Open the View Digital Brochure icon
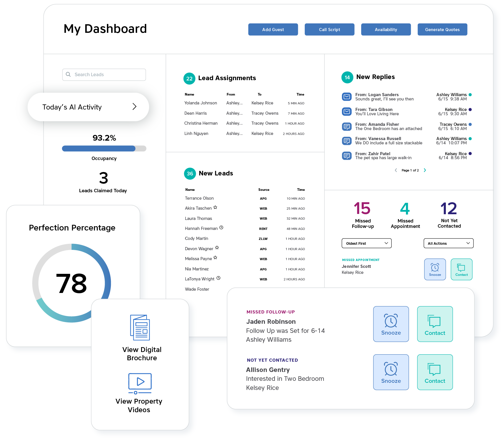Screen dimensions: 504x441 pyautogui.click(x=140, y=327)
